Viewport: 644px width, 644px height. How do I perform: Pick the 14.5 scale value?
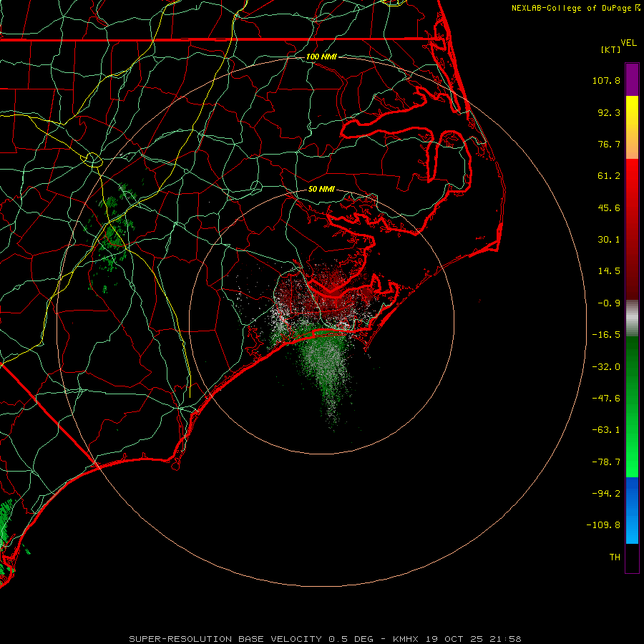[x=609, y=271]
